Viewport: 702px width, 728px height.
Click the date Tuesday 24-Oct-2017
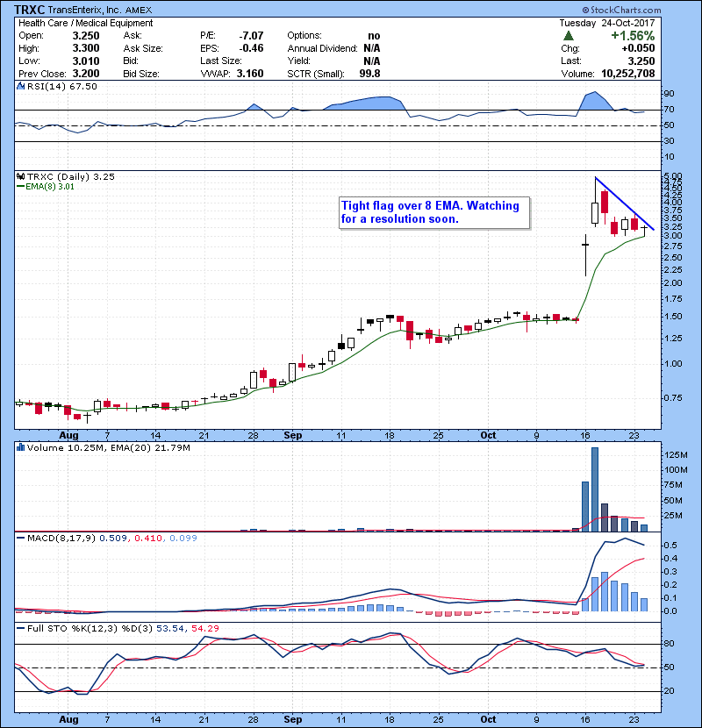[x=606, y=23]
